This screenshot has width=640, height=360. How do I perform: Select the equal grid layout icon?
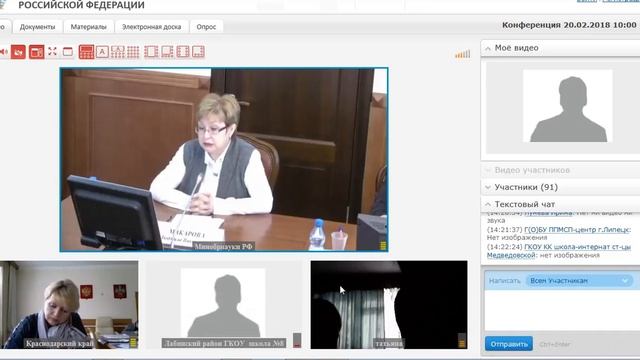click(x=133, y=52)
